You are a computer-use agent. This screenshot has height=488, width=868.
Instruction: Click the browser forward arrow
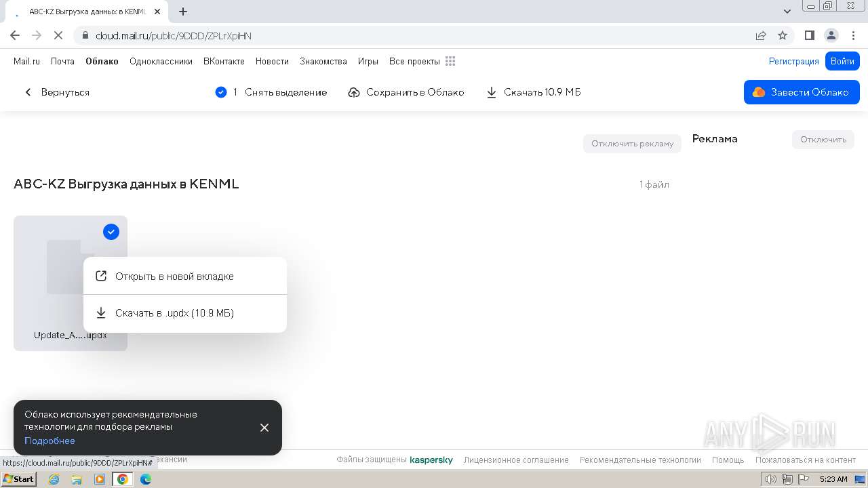[37, 35]
